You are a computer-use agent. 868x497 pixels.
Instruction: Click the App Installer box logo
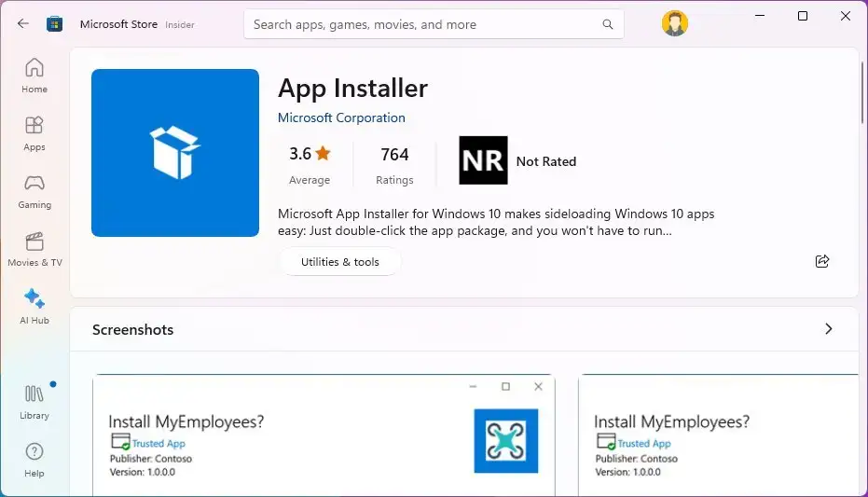tap(175, 153)
